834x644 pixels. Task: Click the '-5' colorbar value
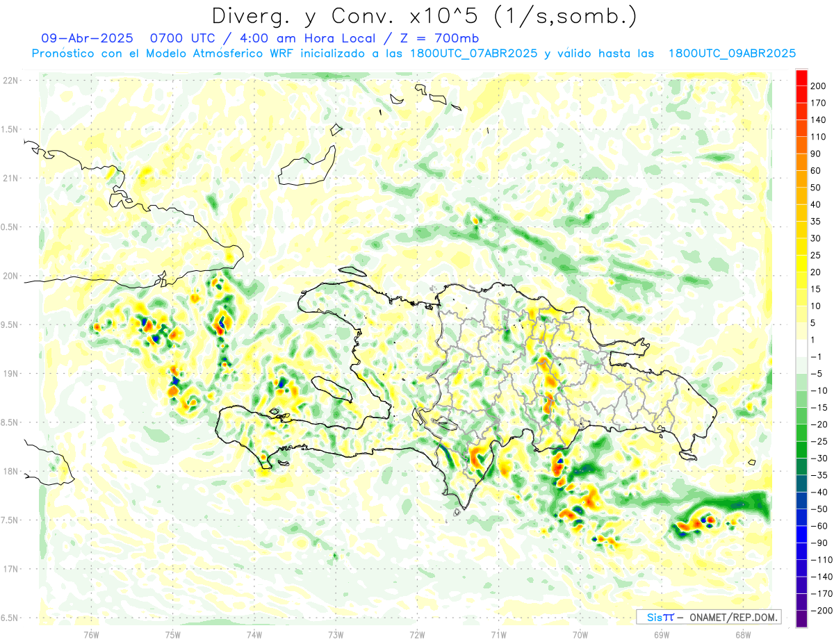click(816, 374)
